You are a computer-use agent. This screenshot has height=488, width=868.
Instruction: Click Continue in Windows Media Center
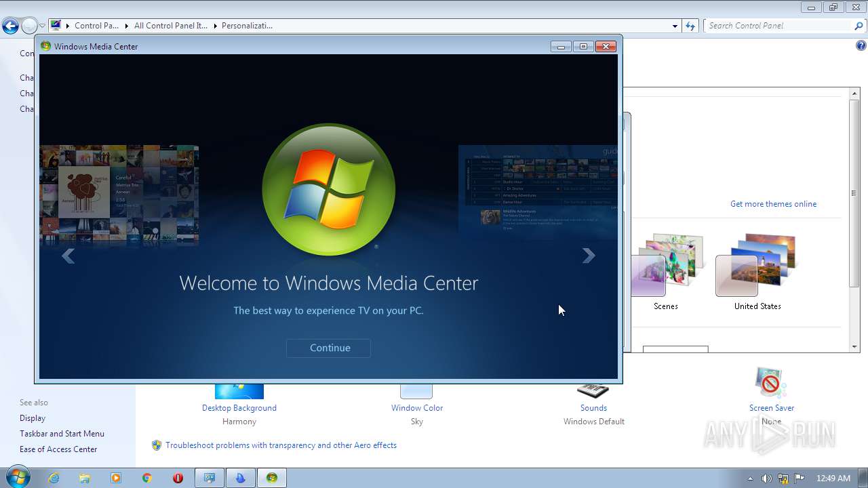[328, 348]
